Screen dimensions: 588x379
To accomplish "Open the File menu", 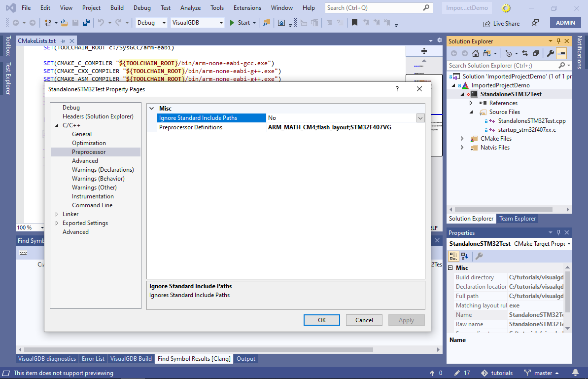I will pos(26,8).
